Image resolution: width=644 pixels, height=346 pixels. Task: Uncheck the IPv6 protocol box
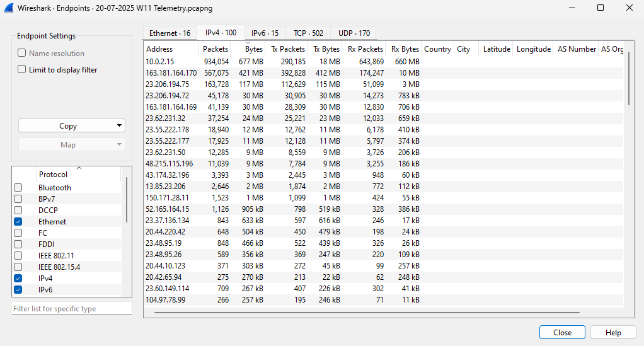pos(18,290)
